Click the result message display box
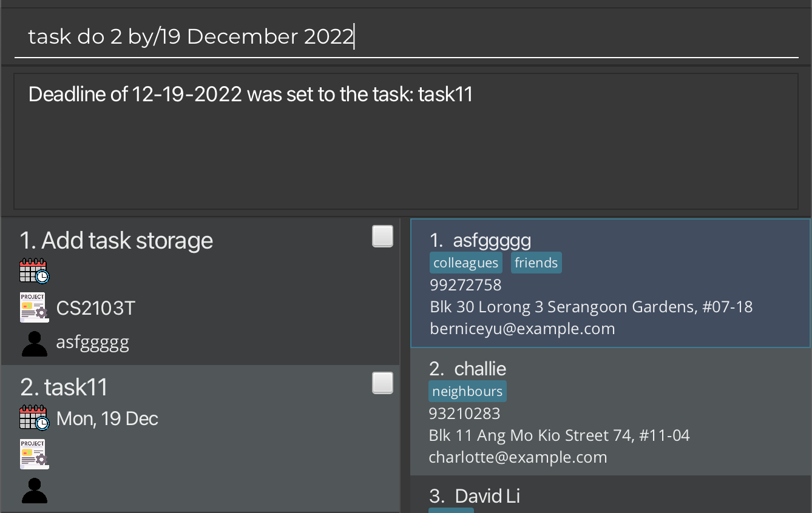Image resolution: width=812 pixels, height=513 pixels. (406, 141)
